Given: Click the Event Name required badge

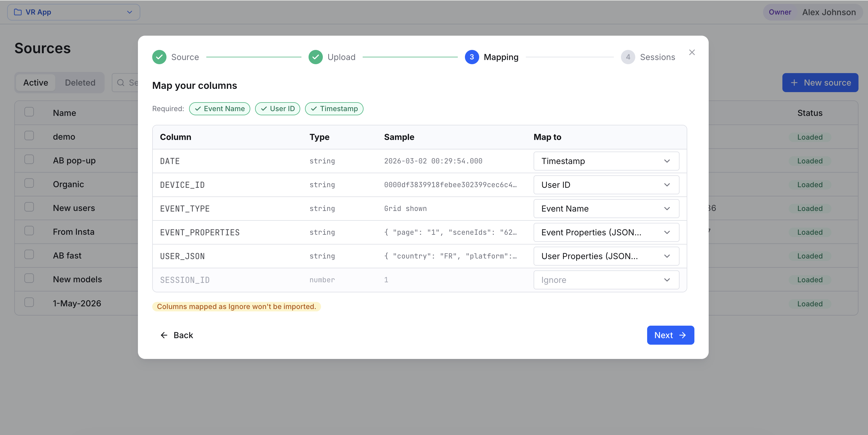Looking at the screenshot, I should 220,109.
